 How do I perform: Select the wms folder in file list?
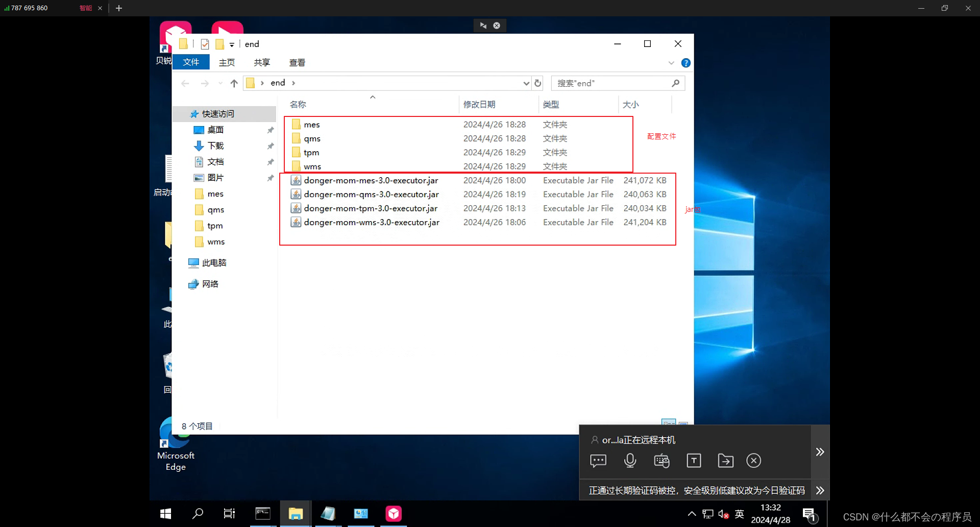(x=312, y=166)
